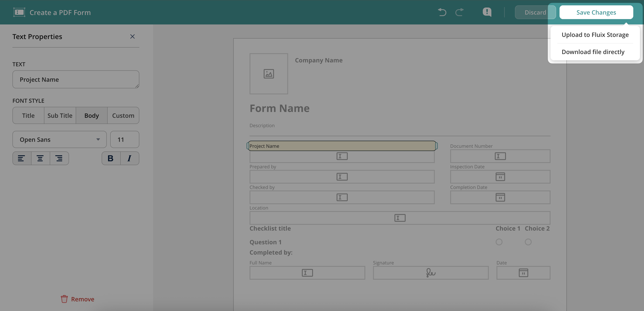Select the Custom font style
This screenshot has height=311, width=644.
(x=123, y=116)
